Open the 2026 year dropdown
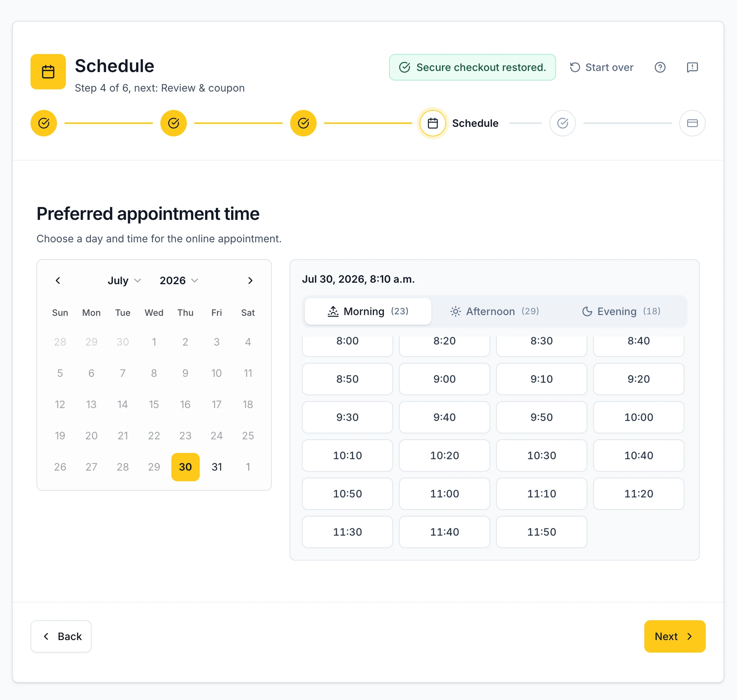 [179, 281]
